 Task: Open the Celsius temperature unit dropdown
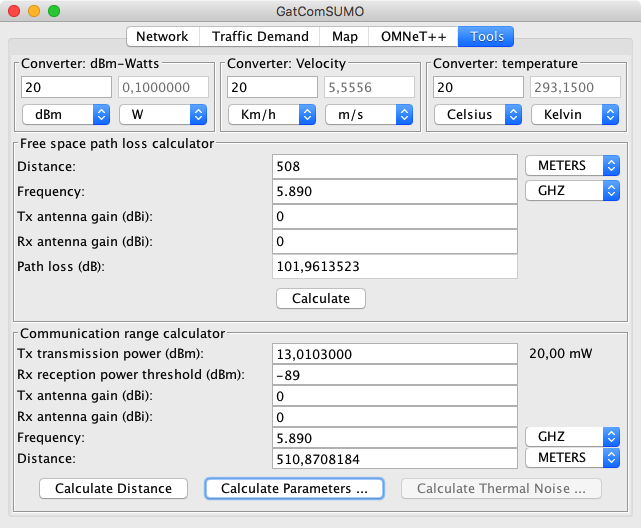click(478, 114)
